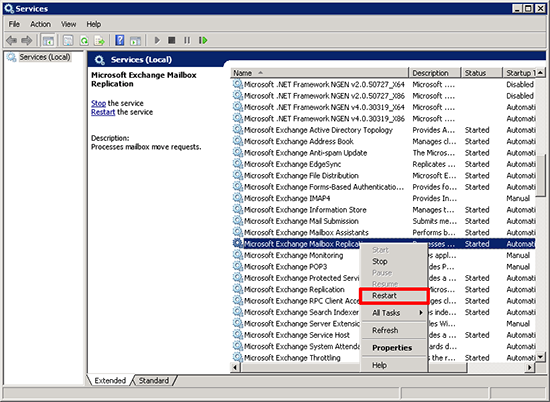Image resolution: width=550 pixels, height=402 pixels.
Task: Open the Help menu in menu bar
Action: tap(94, 24)
